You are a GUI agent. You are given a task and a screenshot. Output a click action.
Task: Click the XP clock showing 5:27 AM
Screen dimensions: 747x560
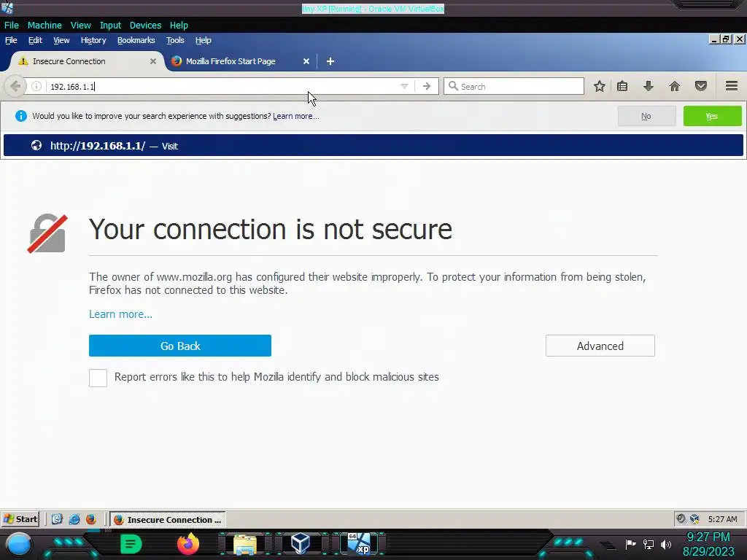722,519
